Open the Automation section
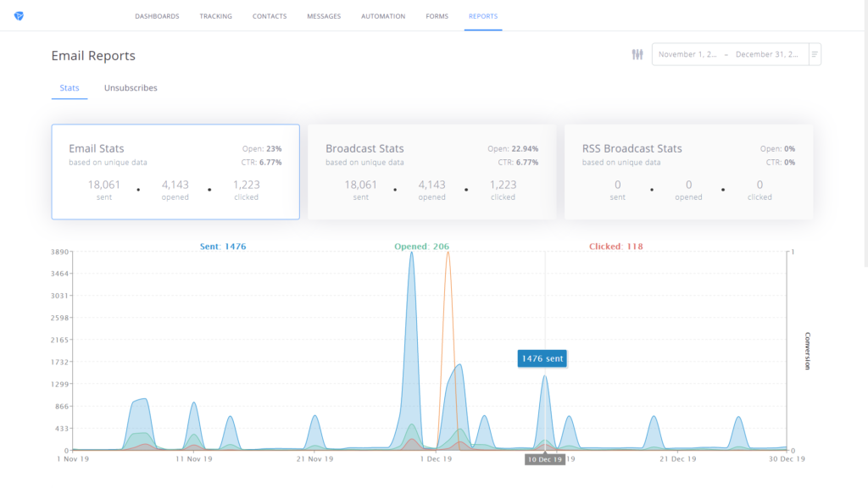This screenshot has height=488, width=868. (x=383, y=15)
